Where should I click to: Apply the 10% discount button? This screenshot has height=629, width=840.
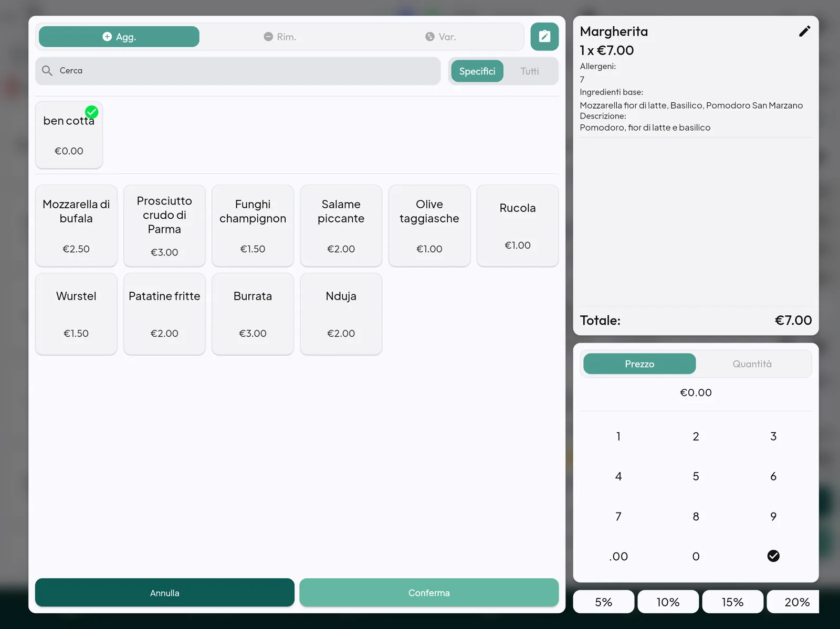click(x=668, y=602)
